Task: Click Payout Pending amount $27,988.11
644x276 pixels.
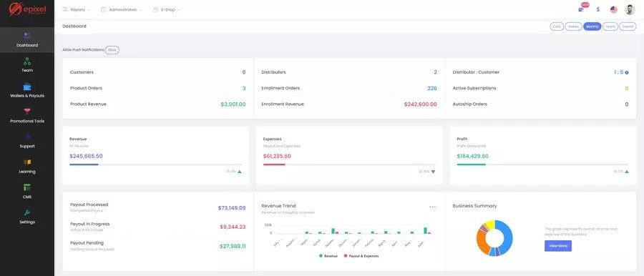Action: point(233,246)
